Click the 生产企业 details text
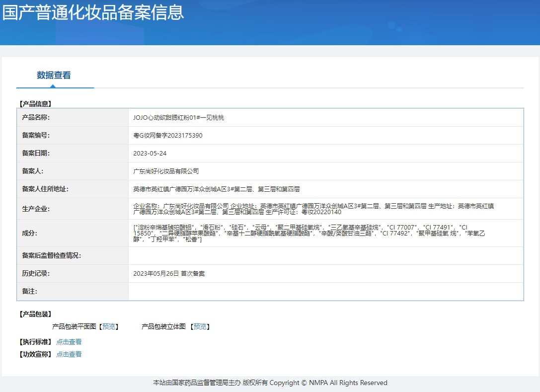This screenshot has height=392, width=540. 313,209
